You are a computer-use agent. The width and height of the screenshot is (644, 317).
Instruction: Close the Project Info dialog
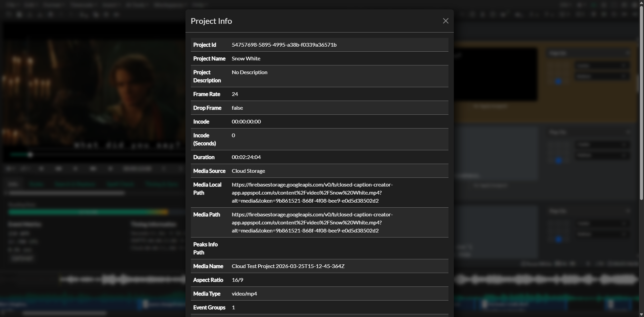(445, 21)
